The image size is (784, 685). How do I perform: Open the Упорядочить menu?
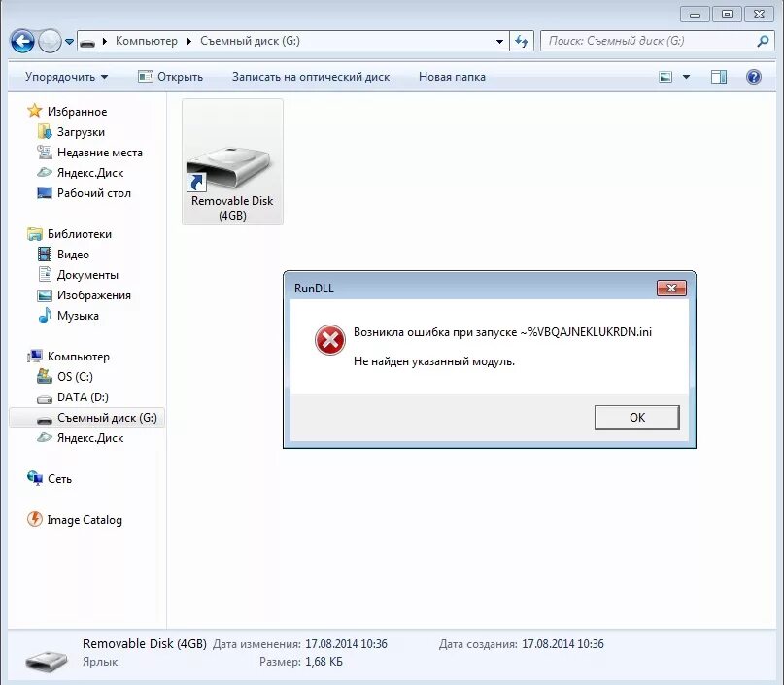click(66, 77)
